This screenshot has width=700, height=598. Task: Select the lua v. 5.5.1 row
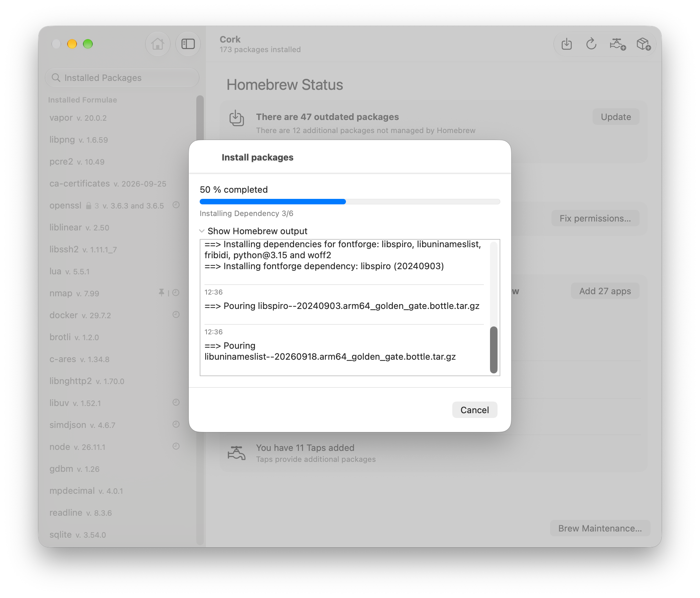[115, 272]
